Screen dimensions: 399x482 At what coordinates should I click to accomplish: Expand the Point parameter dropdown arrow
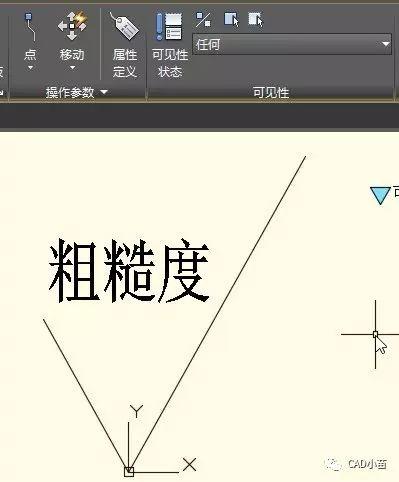[x=30, y=68]
